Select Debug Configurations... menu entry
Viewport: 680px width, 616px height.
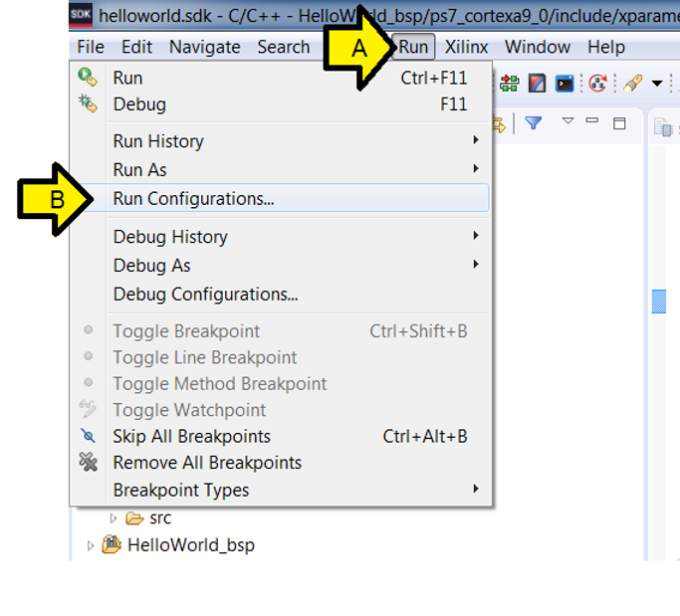[x=205, y=294]
